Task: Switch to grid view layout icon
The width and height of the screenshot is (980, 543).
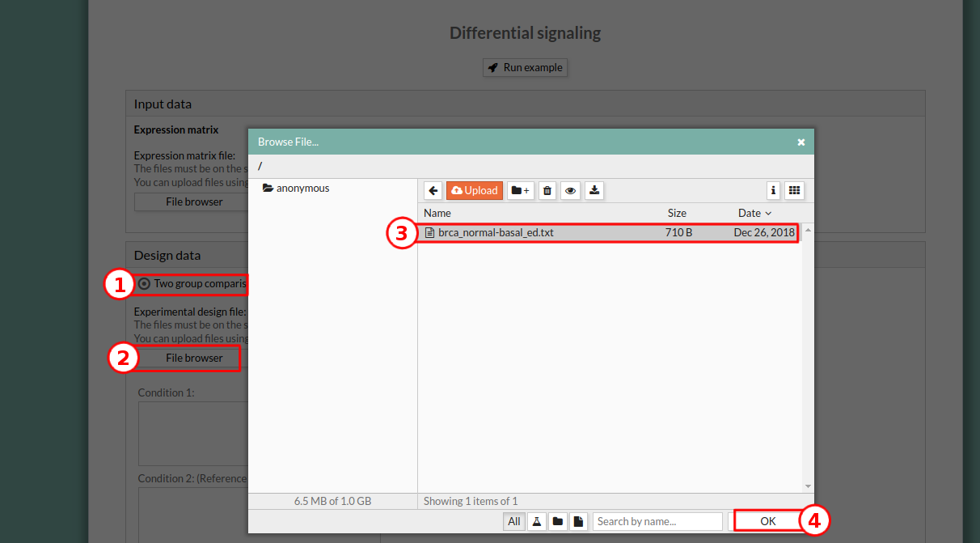Action: [794, 190]
